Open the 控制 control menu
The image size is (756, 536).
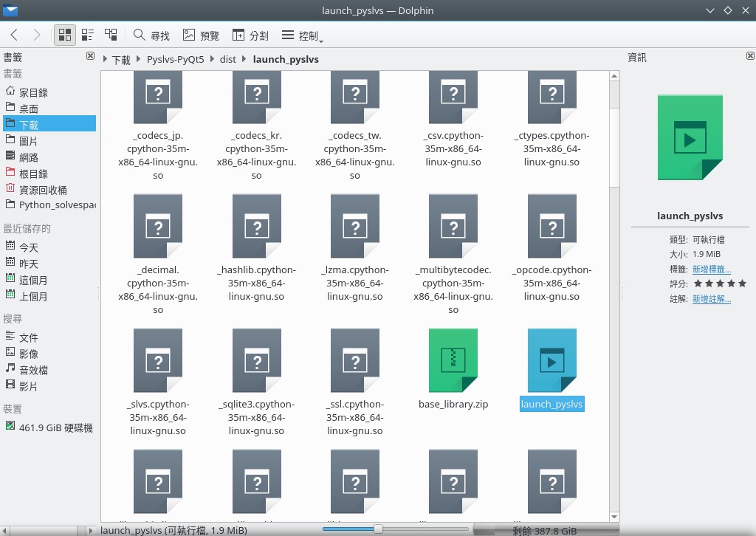(302, 35)
